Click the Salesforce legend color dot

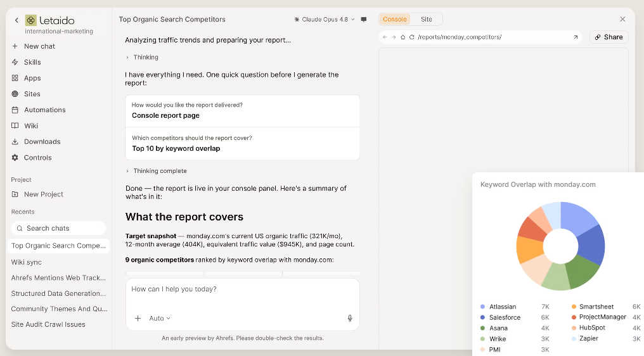[482, 317]
